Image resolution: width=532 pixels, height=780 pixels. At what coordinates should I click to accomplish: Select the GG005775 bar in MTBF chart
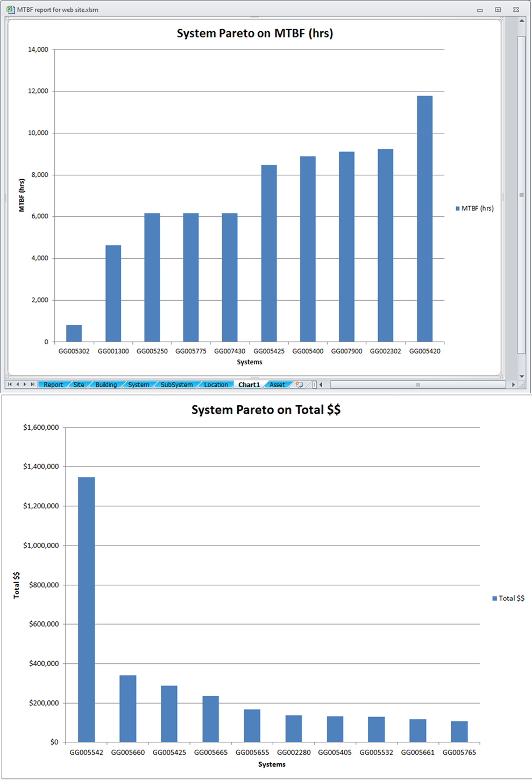(191, 278)
